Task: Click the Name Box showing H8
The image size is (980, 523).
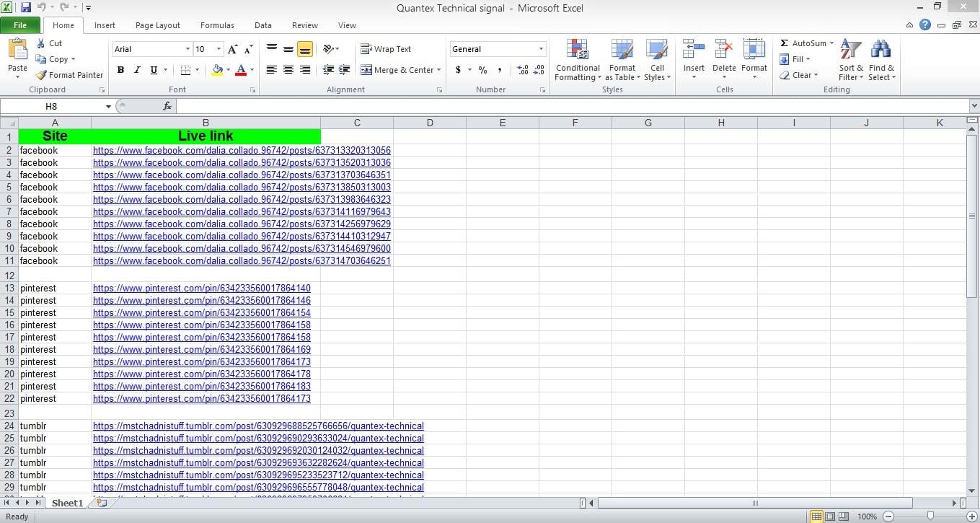Action: pos(52,106)
